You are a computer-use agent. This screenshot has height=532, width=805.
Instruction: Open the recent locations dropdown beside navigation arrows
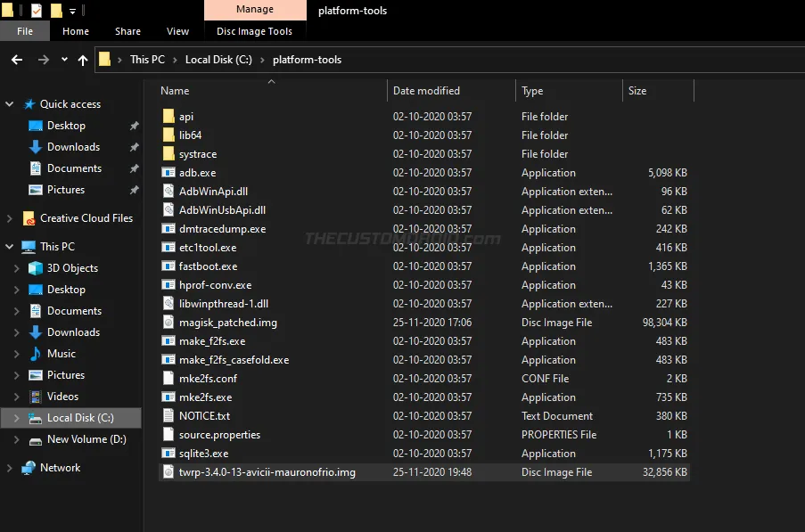pyautogui.click(x=62, y=60)
